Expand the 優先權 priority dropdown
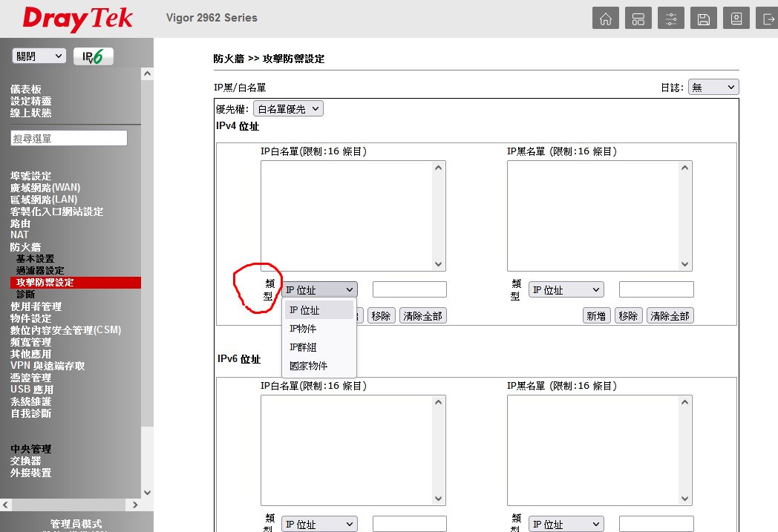The width and height of the screenshot is (778, 532). (288, 109)
